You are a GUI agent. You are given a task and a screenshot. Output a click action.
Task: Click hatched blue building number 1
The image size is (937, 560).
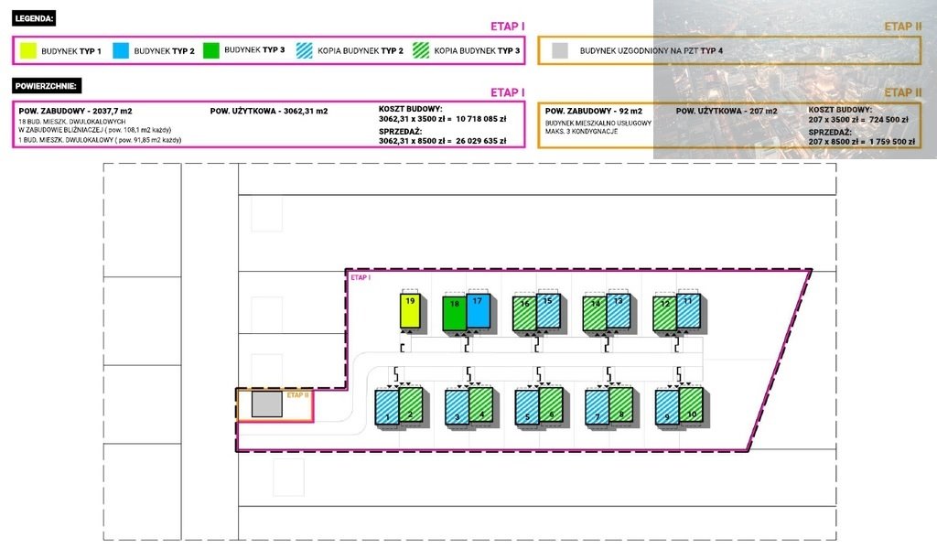[x=387, y=406]
